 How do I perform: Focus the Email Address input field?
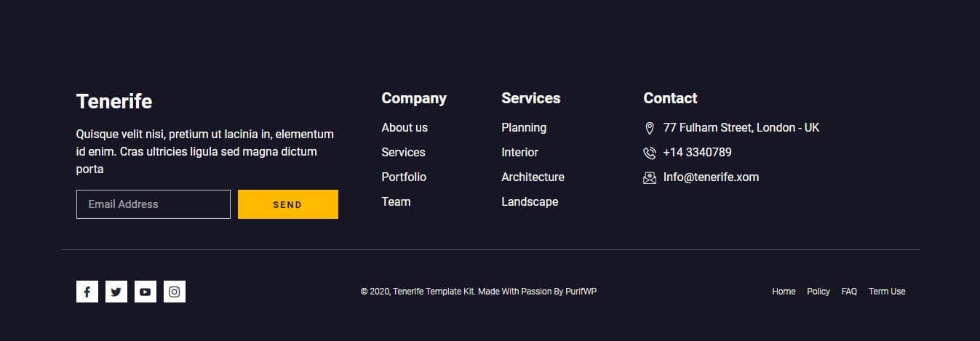coord(154,204)
